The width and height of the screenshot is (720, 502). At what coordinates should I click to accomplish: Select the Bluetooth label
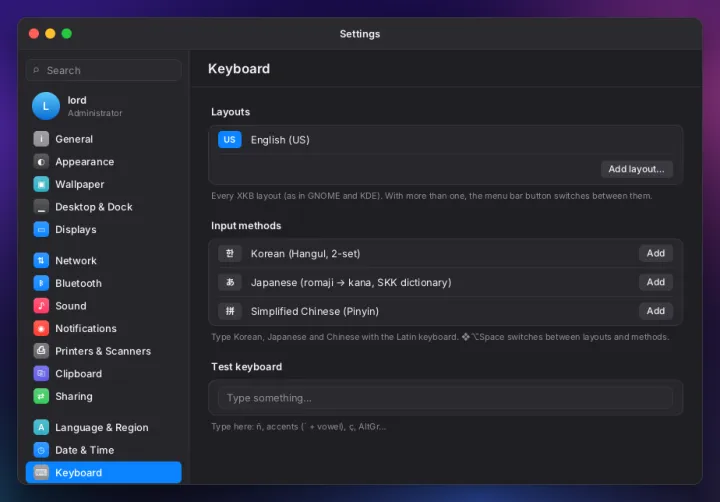[x=79, y=283]
